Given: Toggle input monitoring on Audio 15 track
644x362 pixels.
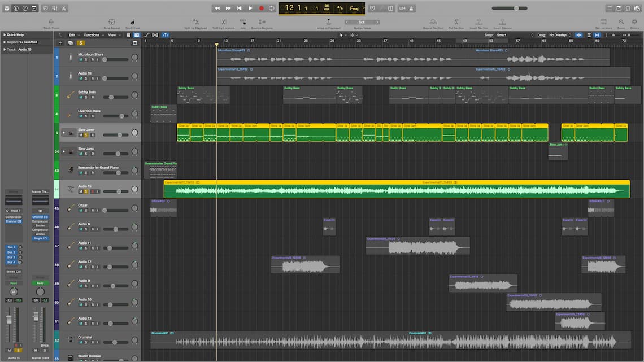Looking at the screenshot, I should (98, 191).
